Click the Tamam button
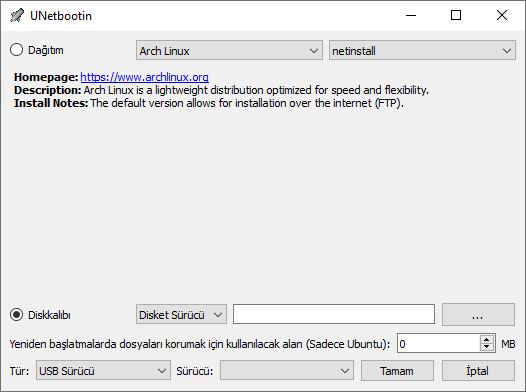Screen dimensions: 526x392 click(x=397, y=371)
